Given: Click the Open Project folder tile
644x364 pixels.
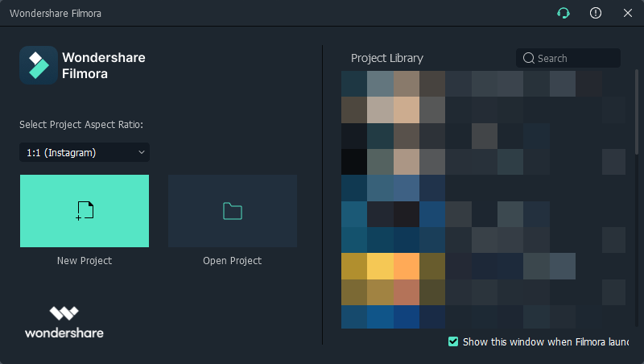Looking at the screenshot, I should (233, 211).
